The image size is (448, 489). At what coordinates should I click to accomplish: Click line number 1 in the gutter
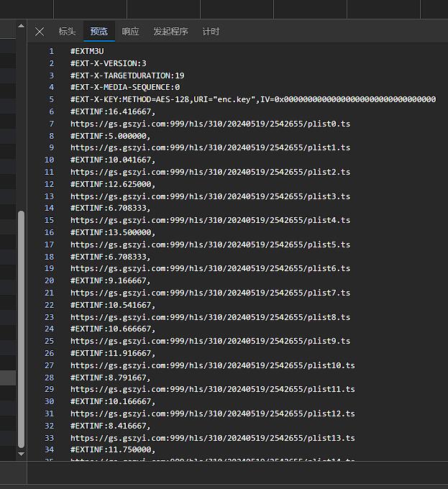pyautogui.click(x=51, y=51)
